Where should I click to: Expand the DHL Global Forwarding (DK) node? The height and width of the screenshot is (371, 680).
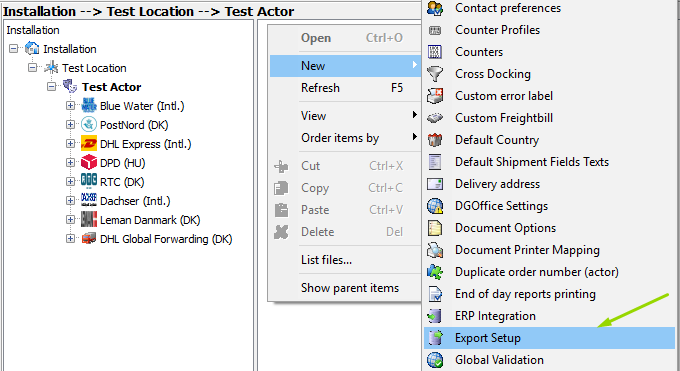[70, 239]
